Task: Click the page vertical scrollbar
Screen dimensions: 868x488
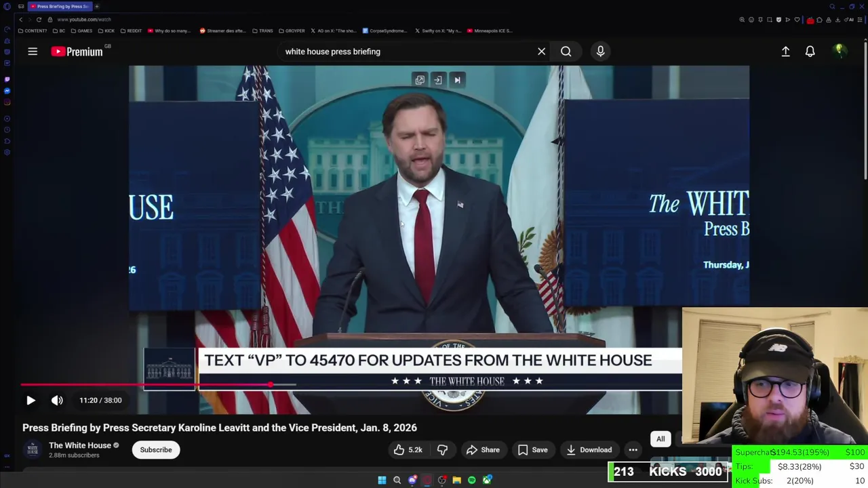Action: (865, 112)
